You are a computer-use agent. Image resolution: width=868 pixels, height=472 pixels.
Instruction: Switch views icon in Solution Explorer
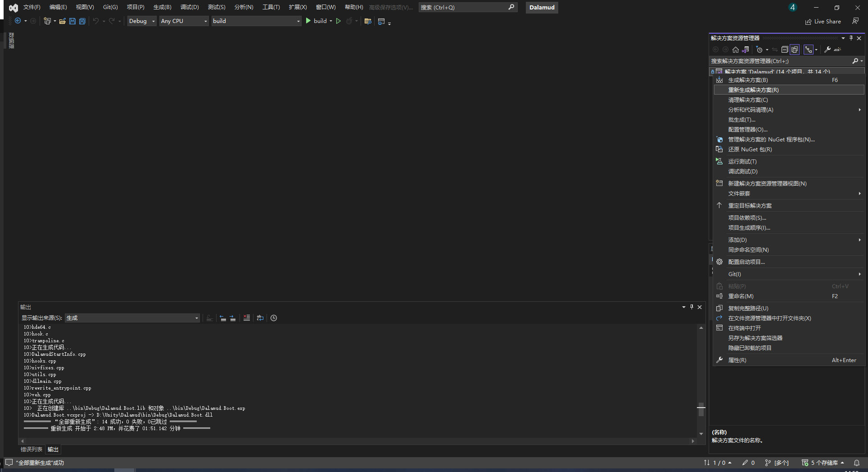click(x=746, y=50)
